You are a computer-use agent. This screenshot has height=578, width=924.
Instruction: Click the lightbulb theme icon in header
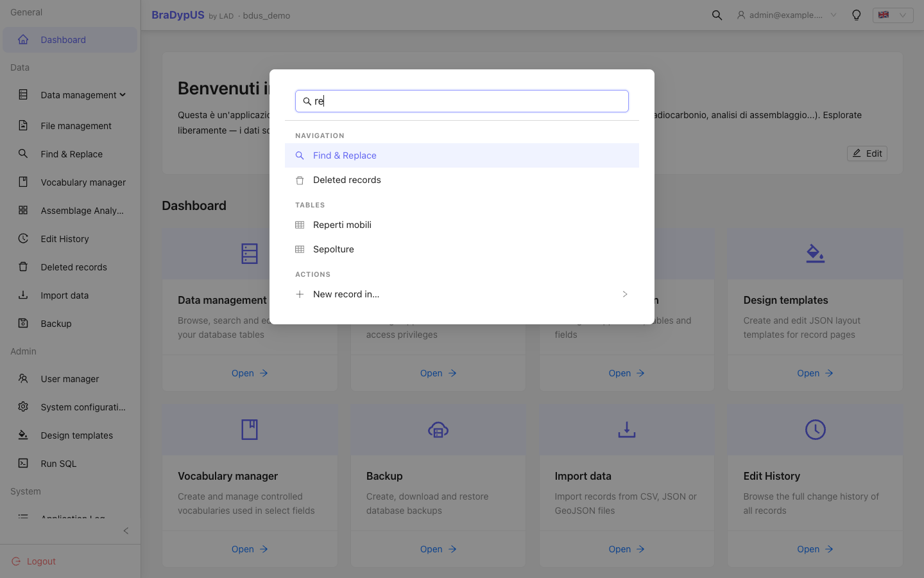pyautogui.click(x=856, y=15)
